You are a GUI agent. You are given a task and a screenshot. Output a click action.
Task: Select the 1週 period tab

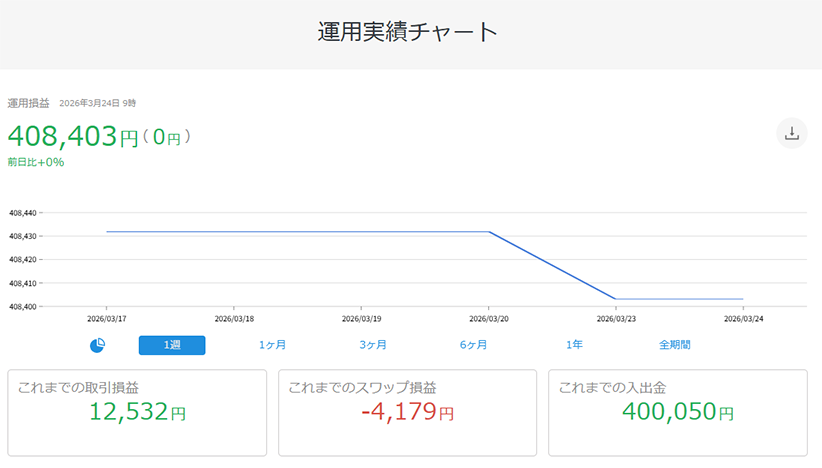172,345
